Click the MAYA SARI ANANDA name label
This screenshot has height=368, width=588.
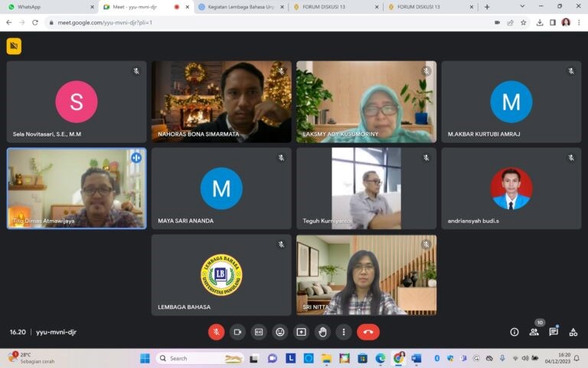(x=185, y=221)
